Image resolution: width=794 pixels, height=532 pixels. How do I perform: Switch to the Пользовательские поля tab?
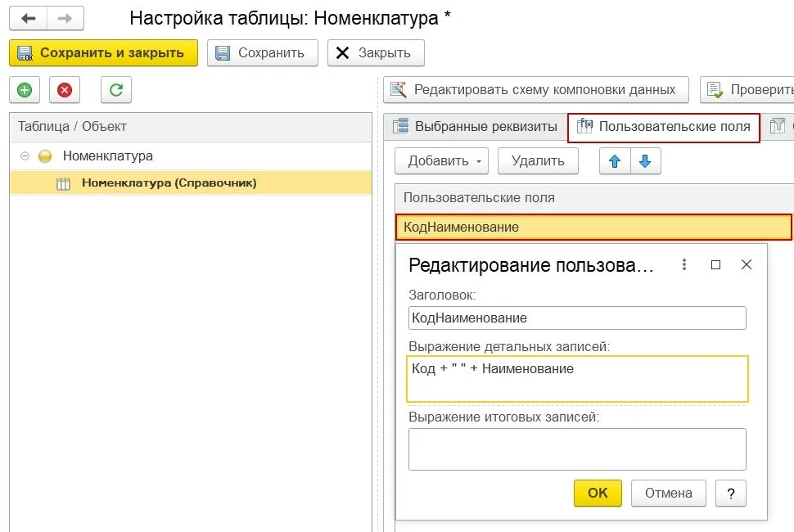pos(665,127)
